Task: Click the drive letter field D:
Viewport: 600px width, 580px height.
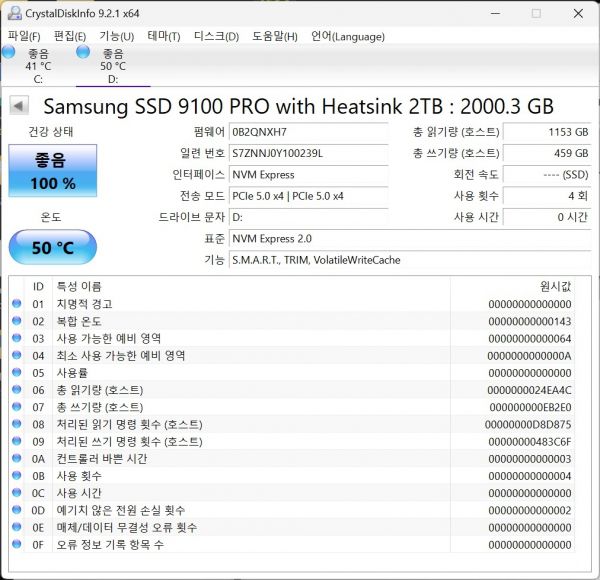Action: (x=308, y=217)
